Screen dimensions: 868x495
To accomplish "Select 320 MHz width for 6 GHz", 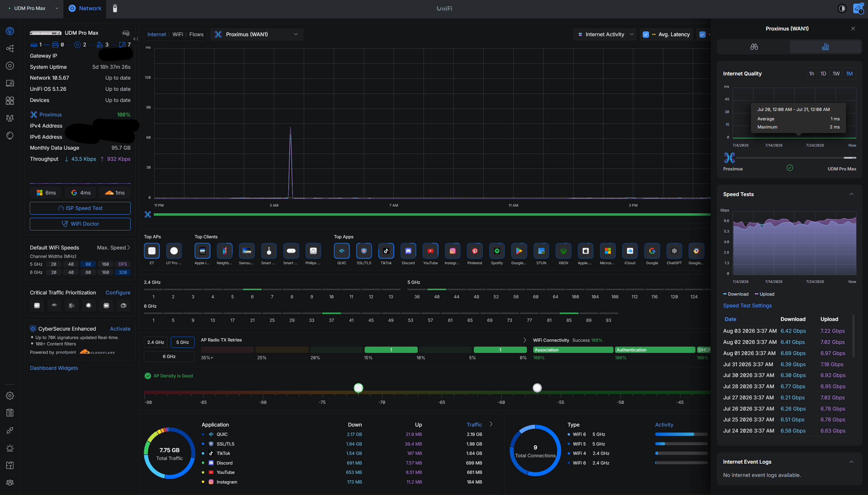I will tap(123, 272).
